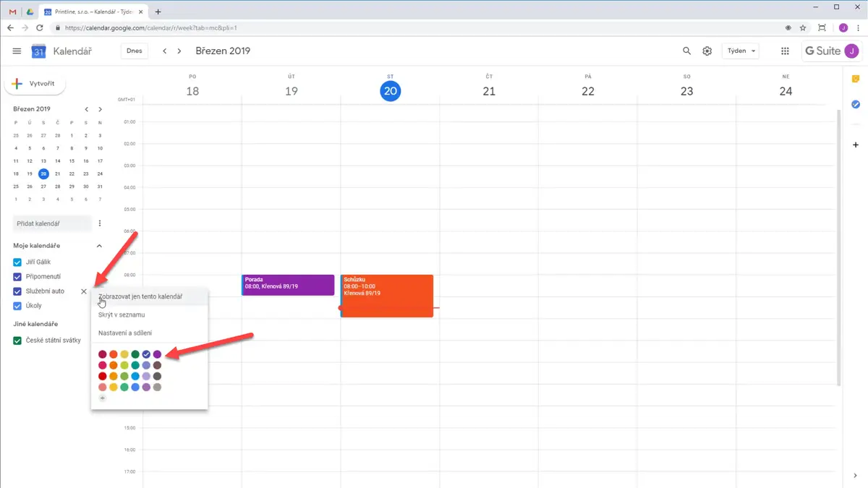Image resolution: width=868 pixels, height=488 pixels.
Task: Open the Gmail pinned tab
Action: pos(13,12)
